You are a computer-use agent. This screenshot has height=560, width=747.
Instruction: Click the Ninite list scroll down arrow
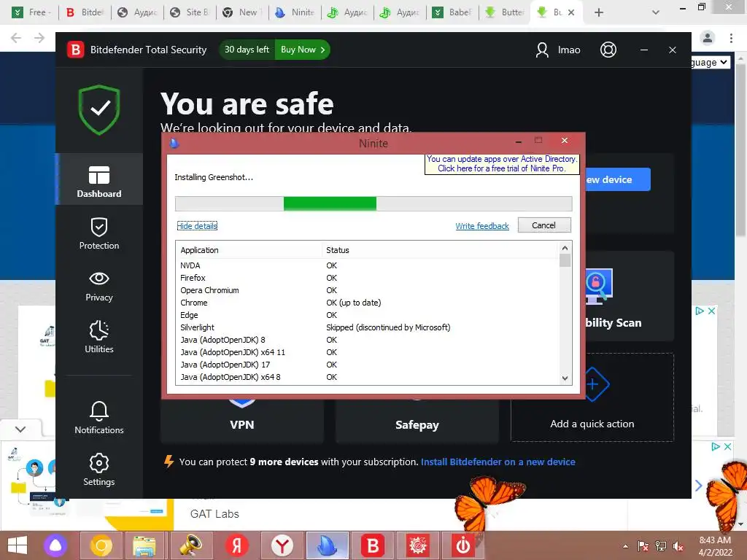pyautogui.click(x=565, y=378)
